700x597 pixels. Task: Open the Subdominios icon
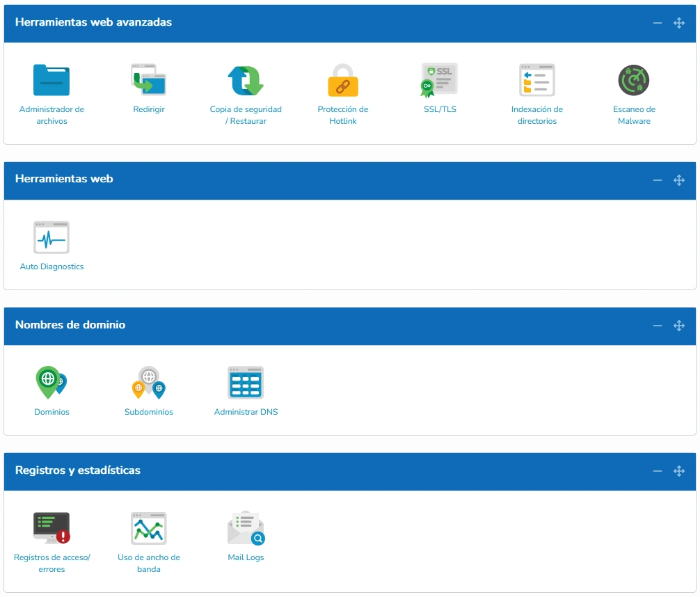click(x=149, y=382)
